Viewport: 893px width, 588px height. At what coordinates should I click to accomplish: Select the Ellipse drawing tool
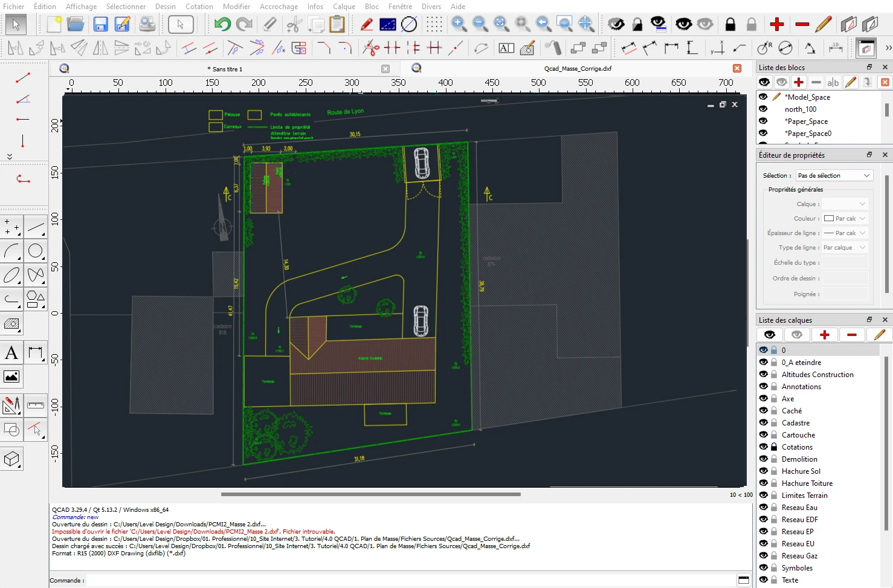point(11,275)
